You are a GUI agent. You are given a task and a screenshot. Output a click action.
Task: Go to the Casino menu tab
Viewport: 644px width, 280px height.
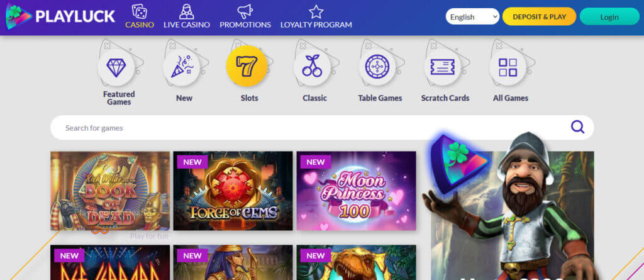140,16
